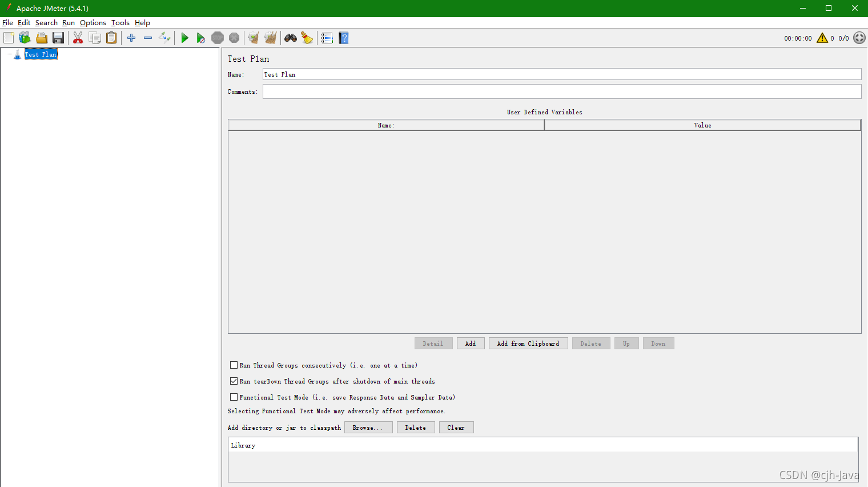The image size is (868, 487).
Task: Open the Options menu
Action: click(93, 23)
